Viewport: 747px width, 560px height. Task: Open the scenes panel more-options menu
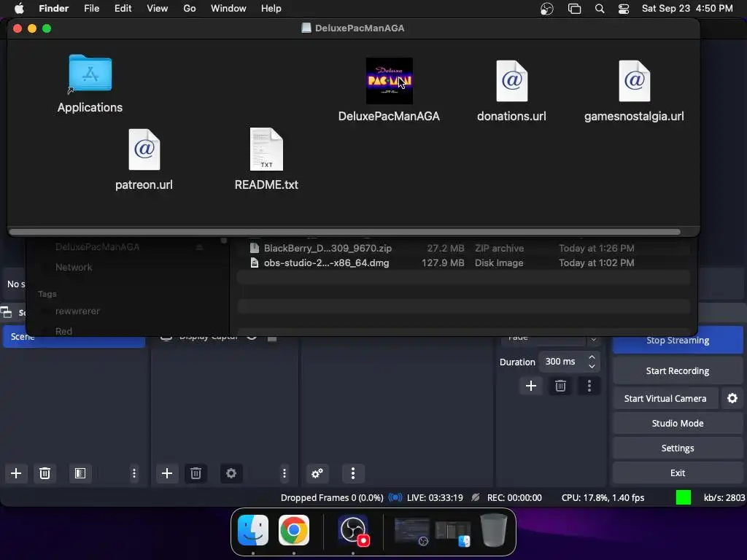pyautogui.click(x=134, y=473)
